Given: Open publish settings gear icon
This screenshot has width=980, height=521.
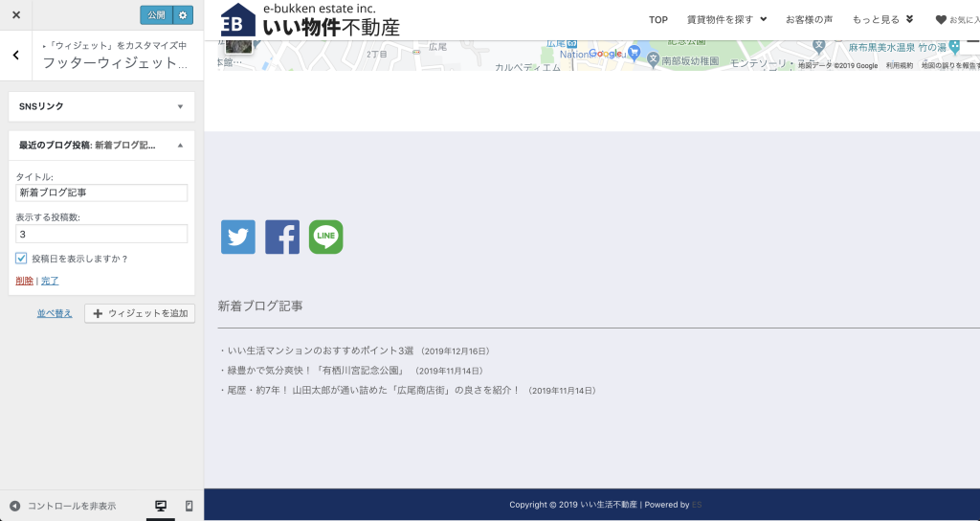Looking at the screenshot, I should pos(184,15).
